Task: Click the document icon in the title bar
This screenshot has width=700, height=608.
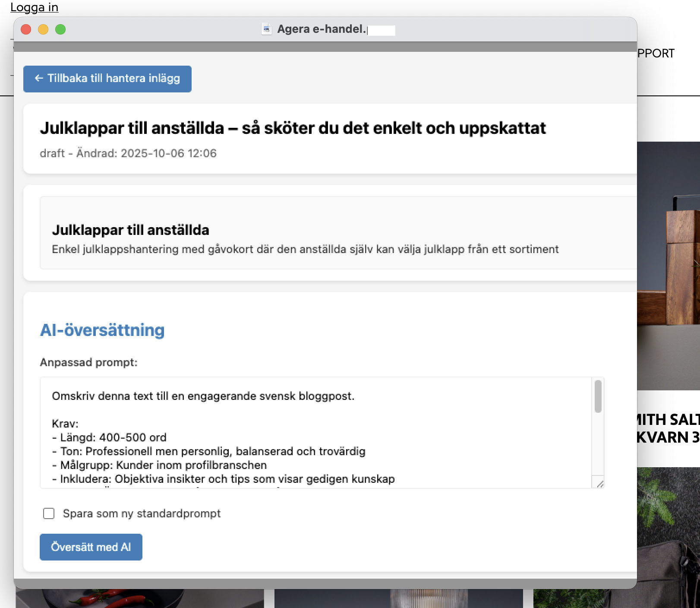Action: point(267,29)
